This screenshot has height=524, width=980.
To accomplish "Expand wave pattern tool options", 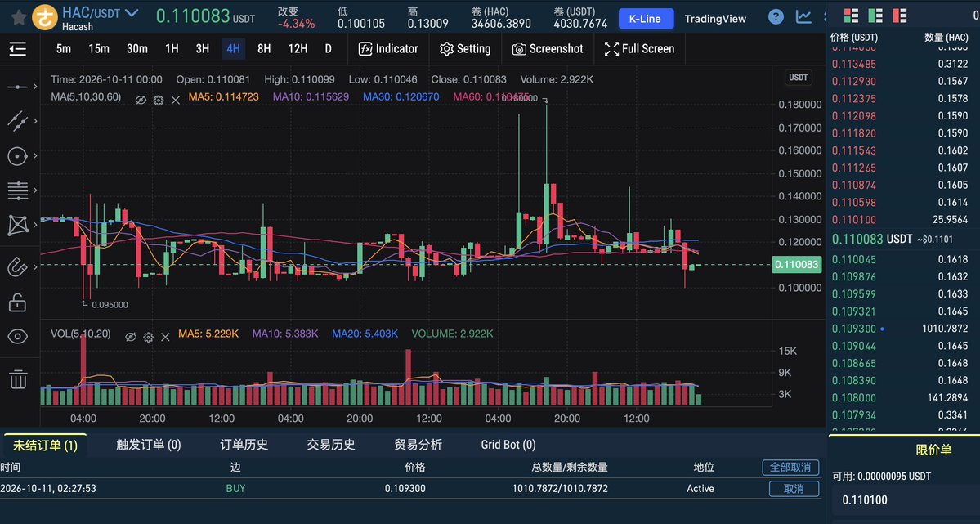I will (35, 225).
